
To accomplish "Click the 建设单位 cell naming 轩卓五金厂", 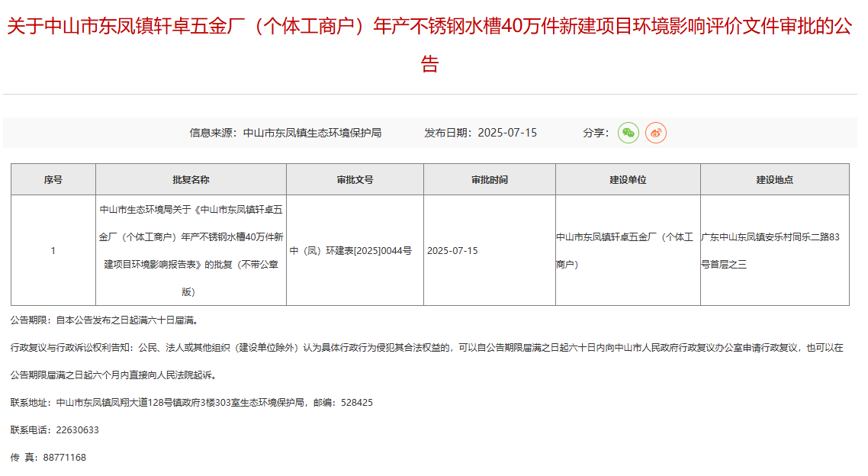I will tap(625, 251).
